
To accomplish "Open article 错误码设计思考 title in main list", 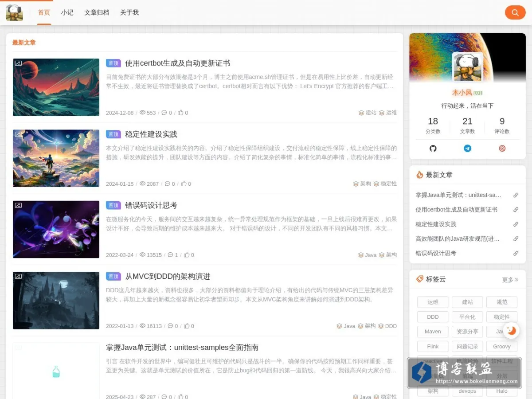I will click(x=151, y=205).
